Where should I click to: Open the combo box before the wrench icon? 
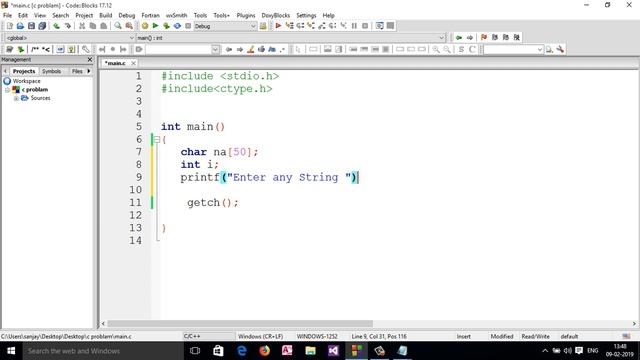point(513,49)
